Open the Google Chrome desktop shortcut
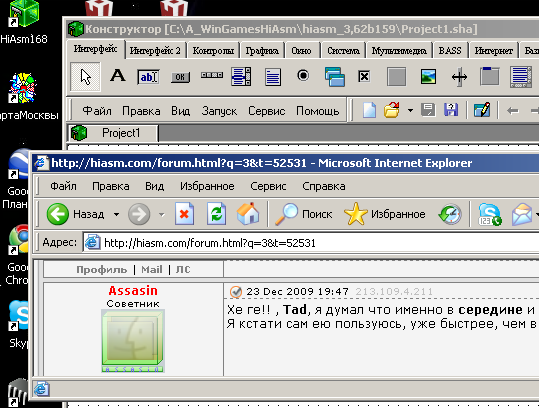Image resolution: width=539 pixels, height=408 pixels. coord(17,255)
